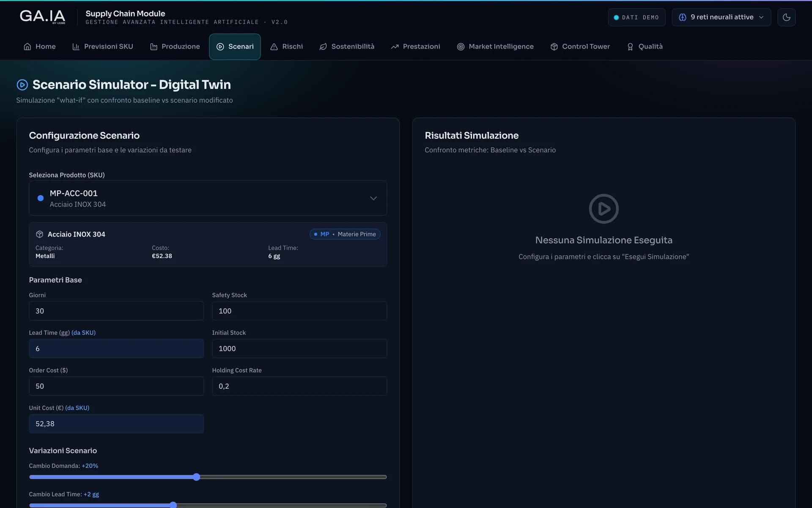Click the Configurazione Scenario heading
This screenshot has height=508, width=812.
click(84, 135)
